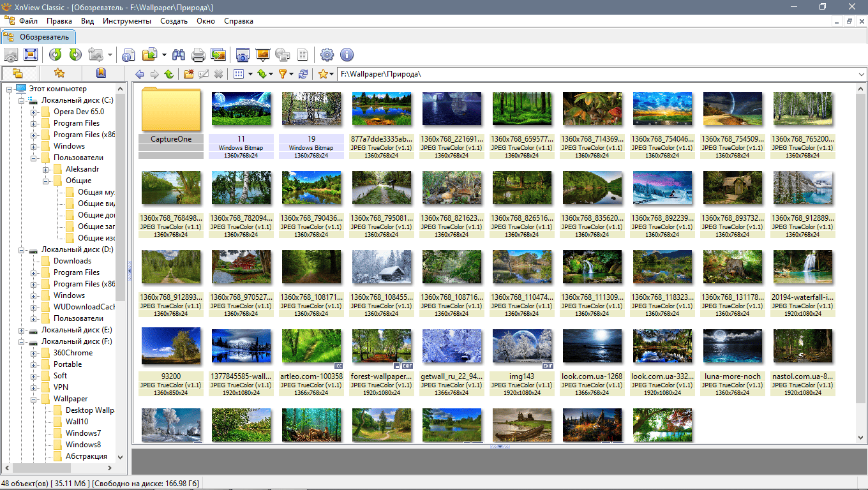868x490 pixels.
Task: Click the browse-mode viewer icon (image with eye)
Action: [11, 55]
